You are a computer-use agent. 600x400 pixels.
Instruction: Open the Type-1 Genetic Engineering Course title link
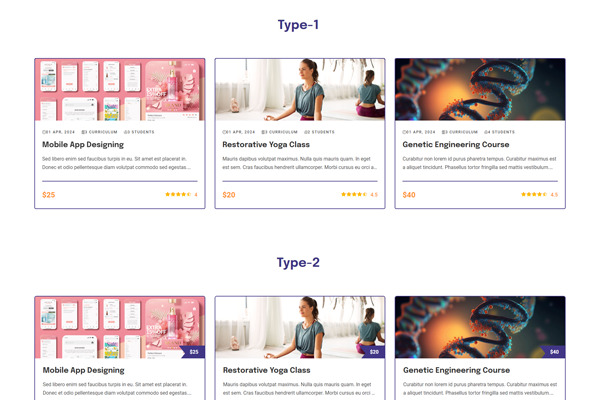(456, 144)
